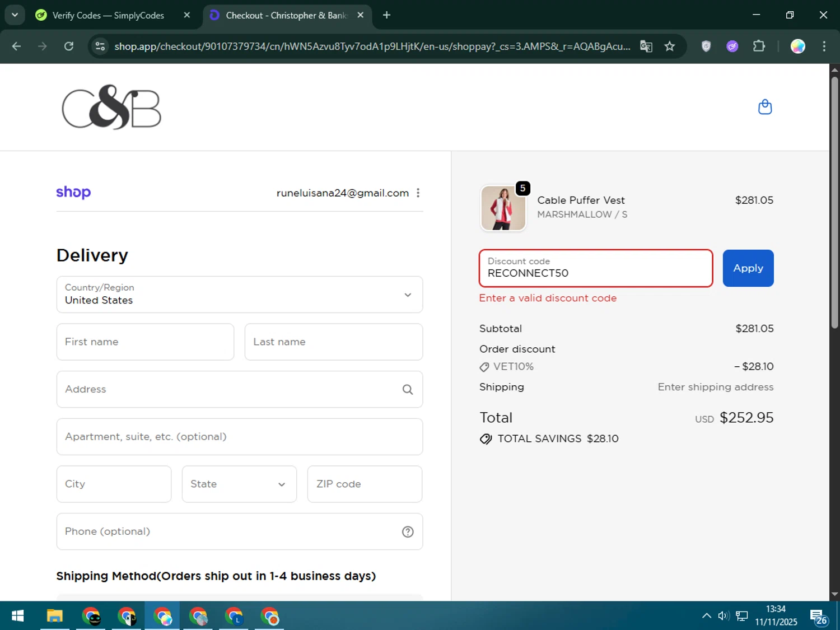The image size is (840, 630).
Task: Switch to Verify Codes — SimplyCodes tab
Action: point(108,15)
